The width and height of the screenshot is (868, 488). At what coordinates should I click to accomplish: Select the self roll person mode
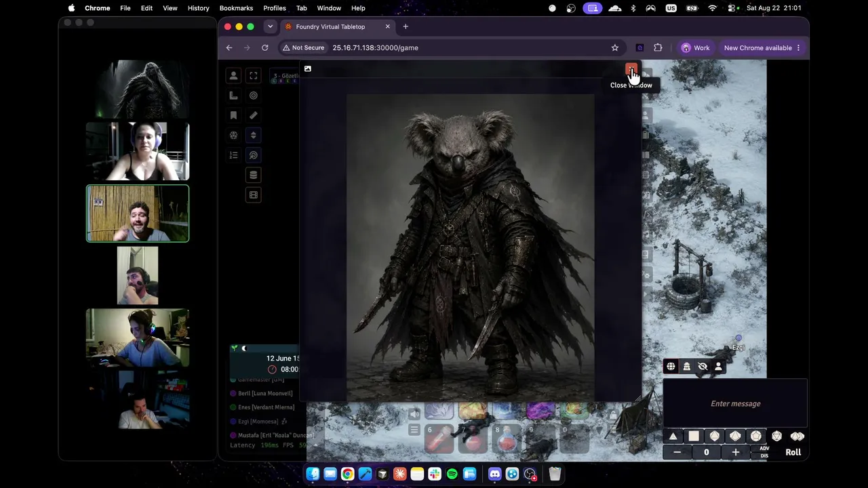tap(718, 367)
